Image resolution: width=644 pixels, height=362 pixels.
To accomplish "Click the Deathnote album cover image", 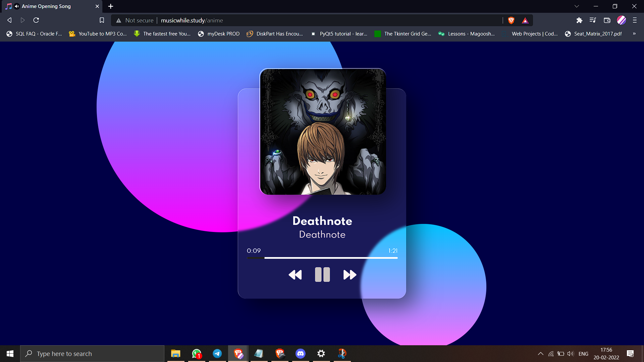I will tap(323, 131).
